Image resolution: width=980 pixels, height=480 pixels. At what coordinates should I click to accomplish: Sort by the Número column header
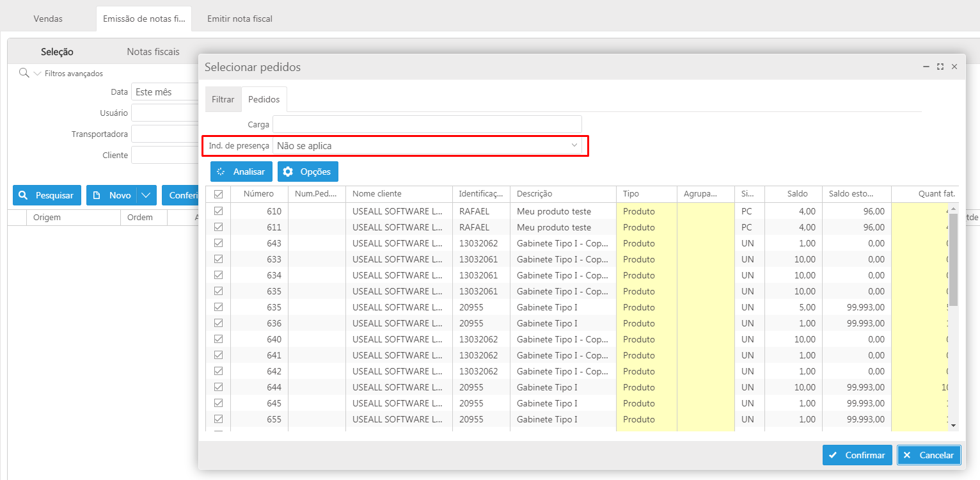[259, 194]
